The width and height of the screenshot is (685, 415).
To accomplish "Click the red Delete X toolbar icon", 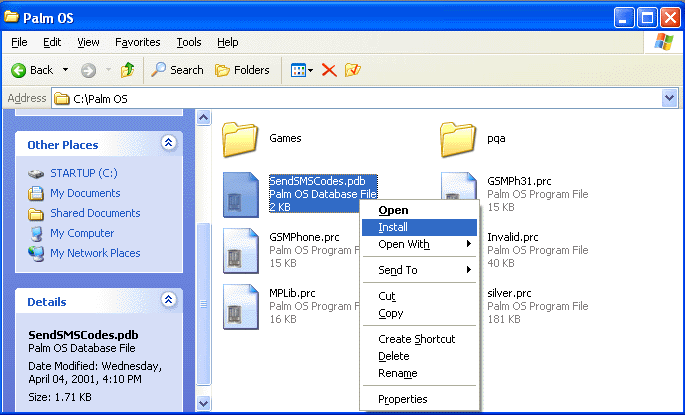I will 329,70.
